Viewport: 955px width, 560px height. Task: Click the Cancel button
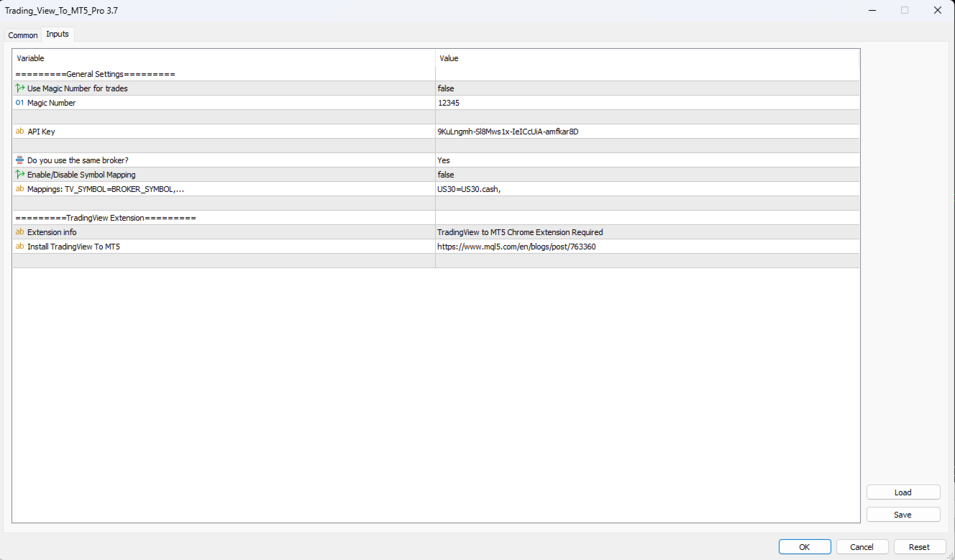pyautogui.click(x=862, y=547)
